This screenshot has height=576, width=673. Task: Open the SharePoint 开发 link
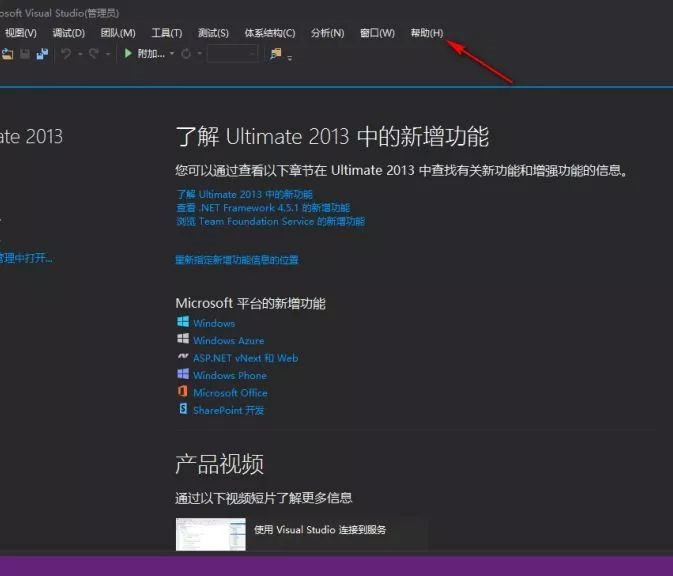coord(228,410)
